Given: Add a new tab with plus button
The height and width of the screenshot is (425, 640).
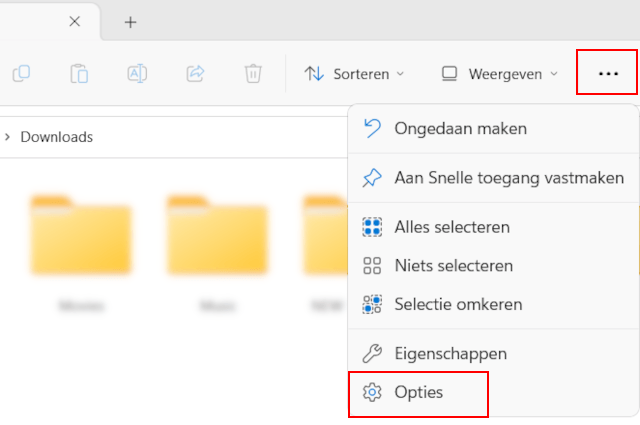Looking at the screenshot, I should tap(130, 21).
